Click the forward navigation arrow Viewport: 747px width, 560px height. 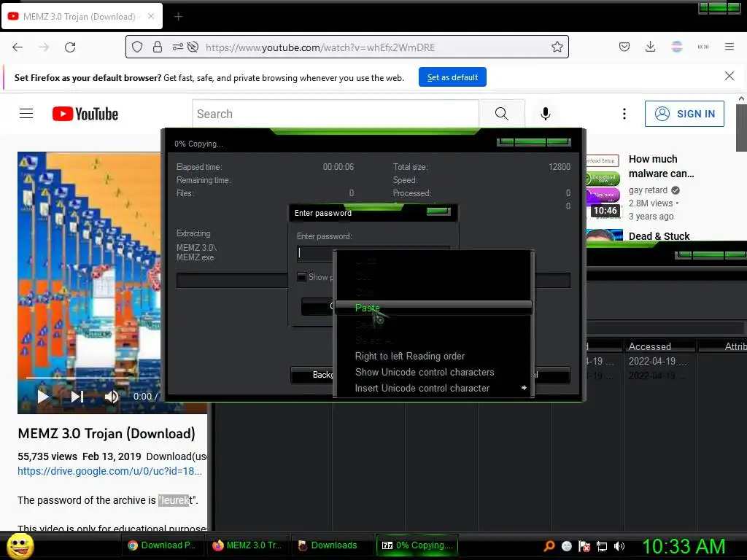click(x=44, y=47)
